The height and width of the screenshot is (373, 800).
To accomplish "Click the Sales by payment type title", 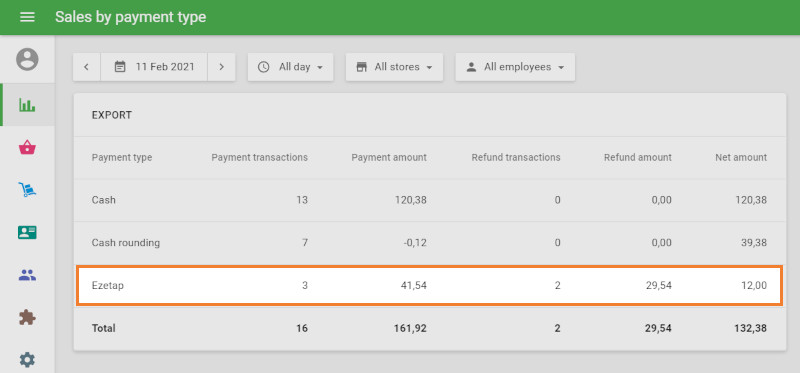I will [131, 17].
